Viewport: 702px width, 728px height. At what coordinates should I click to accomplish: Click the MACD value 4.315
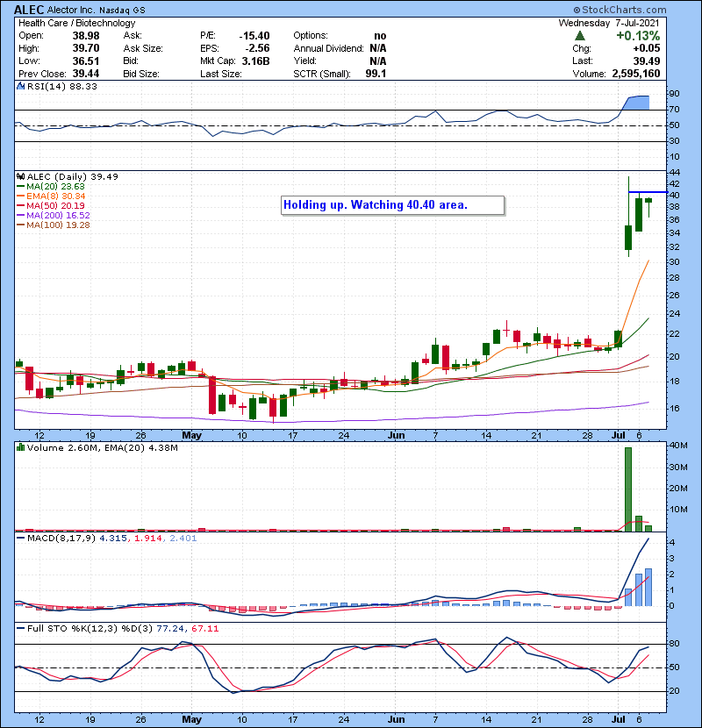113,539
